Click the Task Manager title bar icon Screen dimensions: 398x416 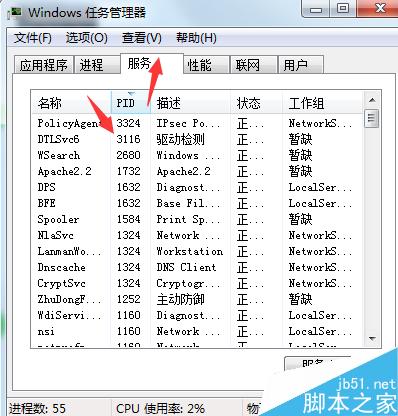pyautogui.click(x=16, y=13)
